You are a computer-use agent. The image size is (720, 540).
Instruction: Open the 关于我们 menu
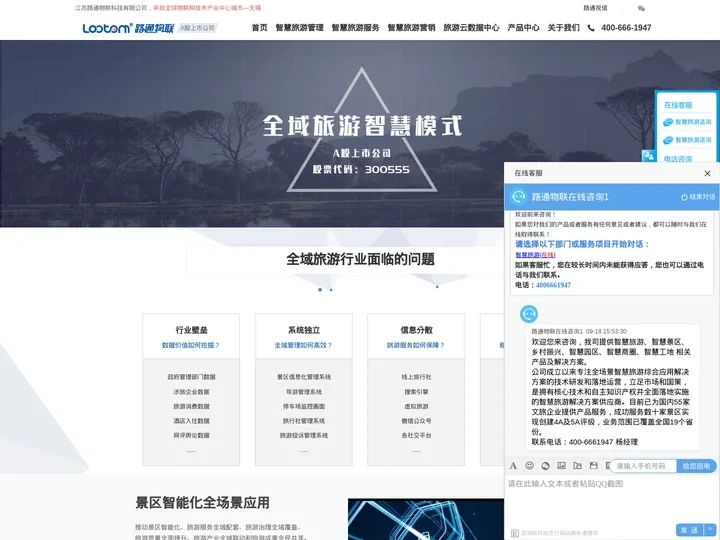click(x=563, y=28)
